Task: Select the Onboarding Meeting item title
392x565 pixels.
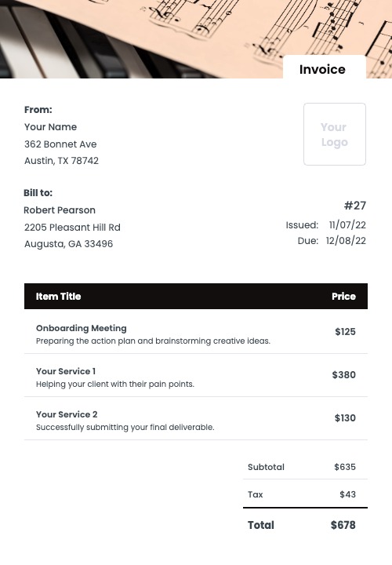Action: pos(82,328)
